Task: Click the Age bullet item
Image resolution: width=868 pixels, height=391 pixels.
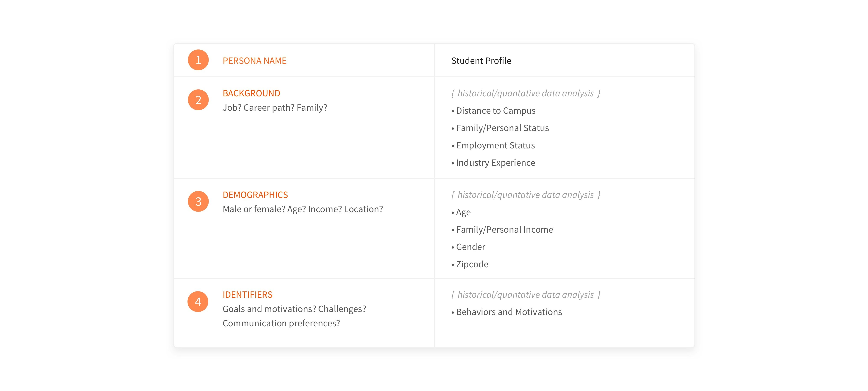Action: (463, 212)
